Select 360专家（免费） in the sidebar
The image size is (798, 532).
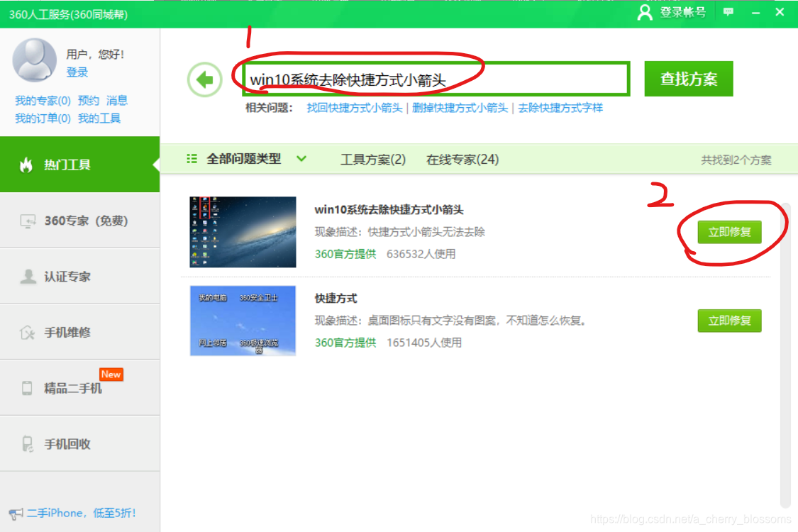pyautogui.click(x=80, y=221)
